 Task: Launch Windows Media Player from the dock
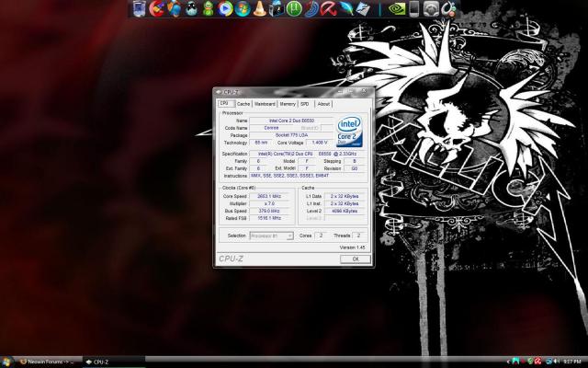tap(225, 8)
